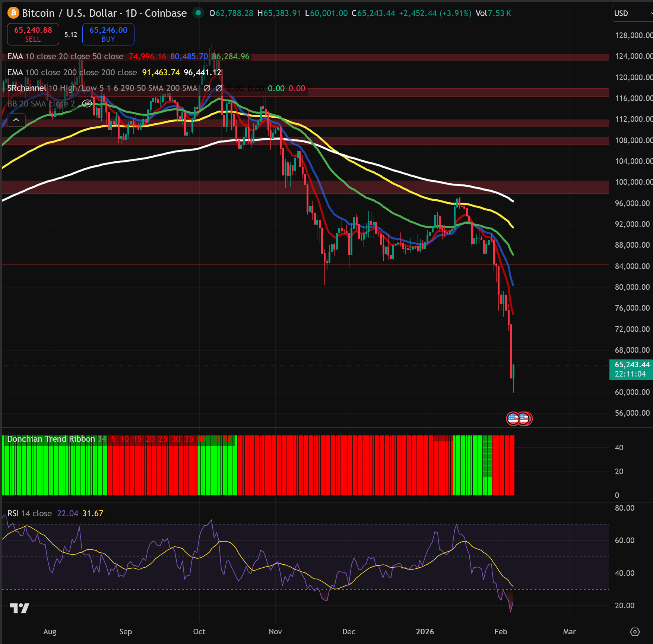Click second null symbol in SRchannel legend
Viewport: 653px width, 644px height.
tap(219, 88)
